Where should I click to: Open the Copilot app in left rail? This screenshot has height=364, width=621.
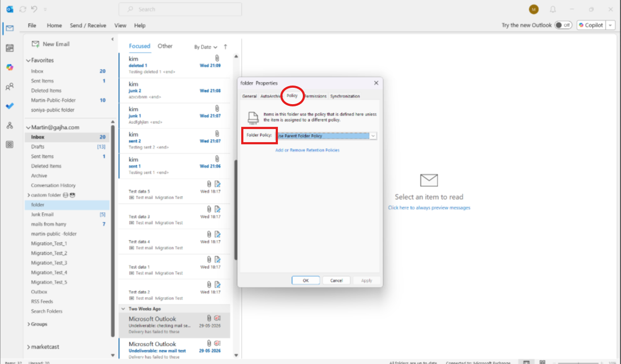tap(10, 67)
